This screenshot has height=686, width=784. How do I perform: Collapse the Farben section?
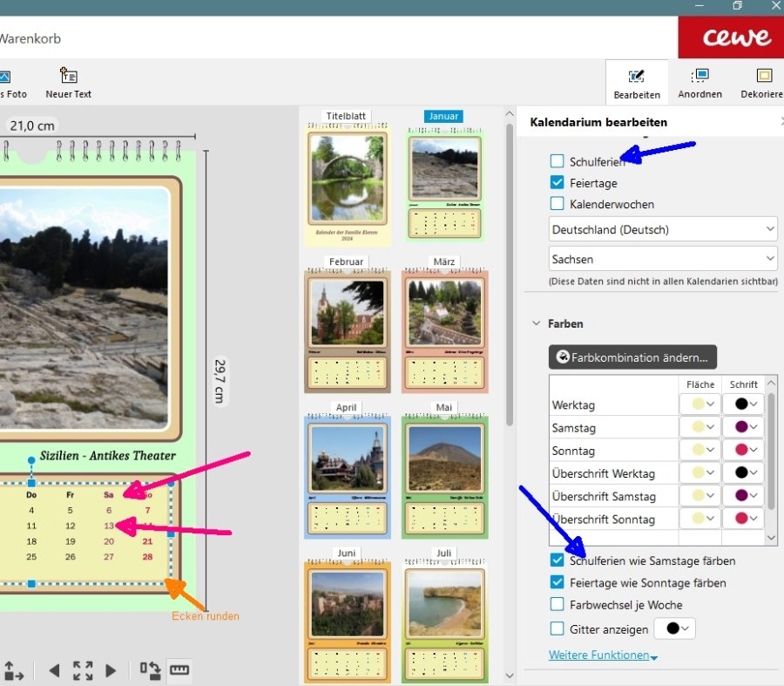[536, 323]
